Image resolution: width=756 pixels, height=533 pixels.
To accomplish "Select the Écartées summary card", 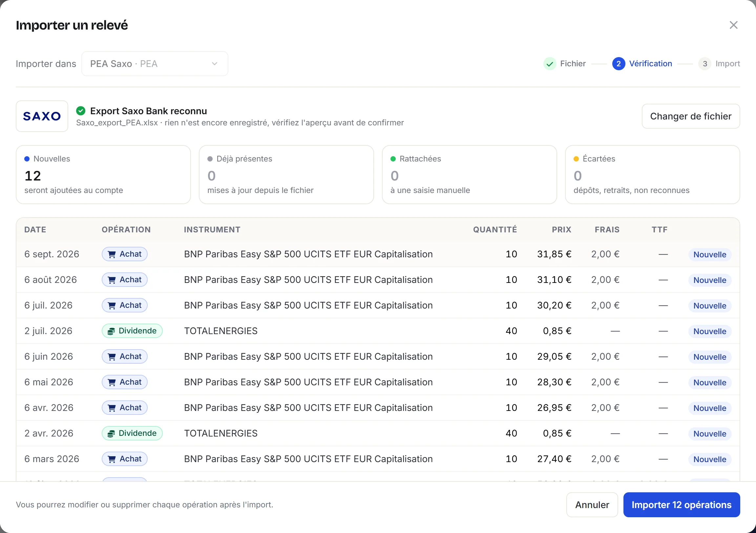I will tap(652, 175).
